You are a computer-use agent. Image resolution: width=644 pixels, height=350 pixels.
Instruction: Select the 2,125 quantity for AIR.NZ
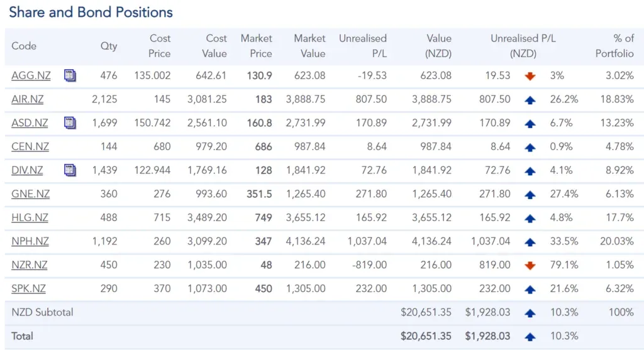click(104, 99)
